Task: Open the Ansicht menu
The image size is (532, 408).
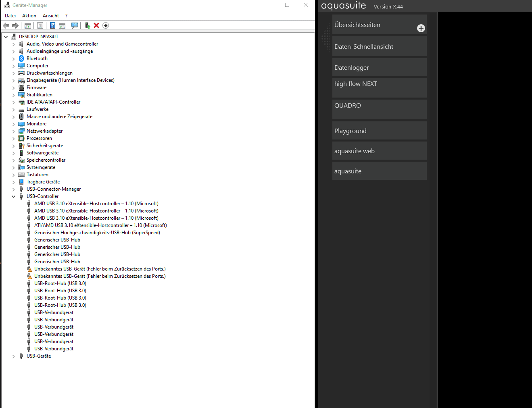Action: 51,16
